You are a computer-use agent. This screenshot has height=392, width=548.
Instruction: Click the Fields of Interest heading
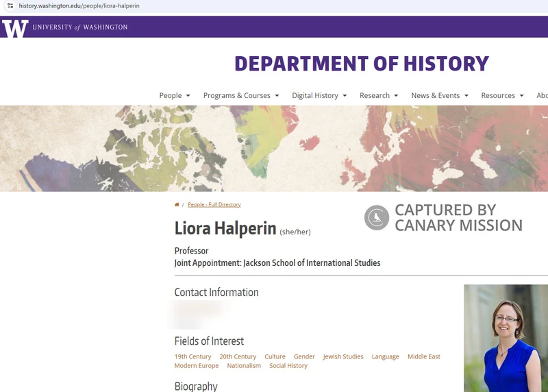coord(209,341)
